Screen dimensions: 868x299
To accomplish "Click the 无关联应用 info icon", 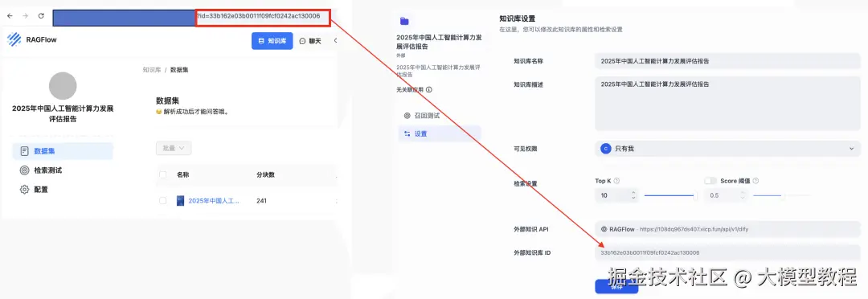I will click(429, 89).
